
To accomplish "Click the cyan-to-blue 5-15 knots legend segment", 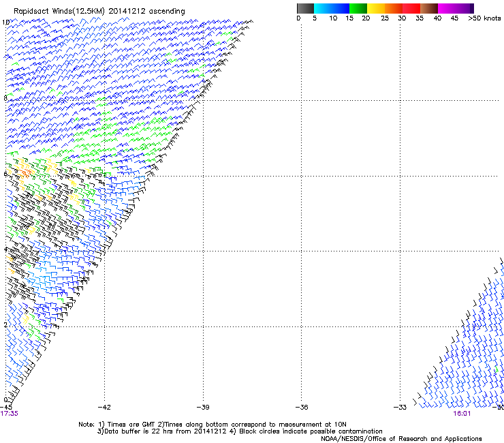I will (332, 8).
